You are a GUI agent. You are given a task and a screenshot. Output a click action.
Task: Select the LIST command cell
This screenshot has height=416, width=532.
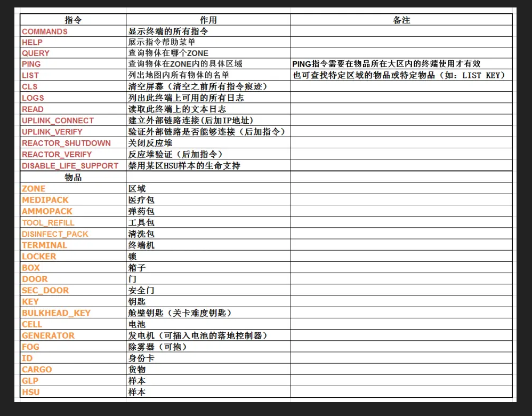[73, 75]
